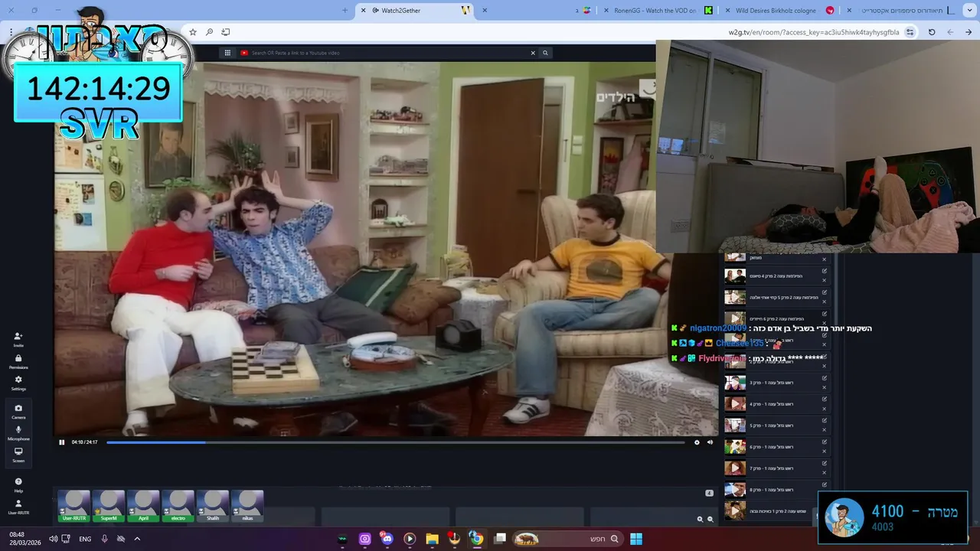
Task: Expand the system tray hidden icons chevron
Action: [x=137, y=539]
